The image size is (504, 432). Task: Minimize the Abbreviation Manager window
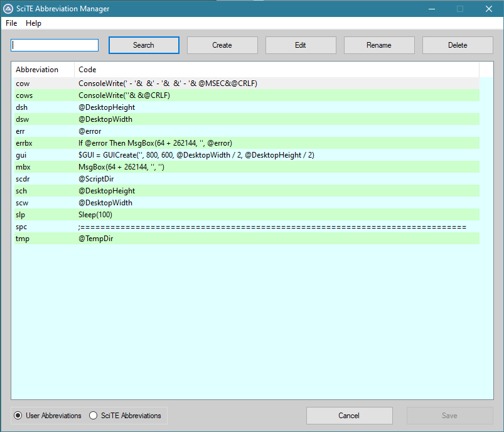pyautogui.click(x=432, y=9)
